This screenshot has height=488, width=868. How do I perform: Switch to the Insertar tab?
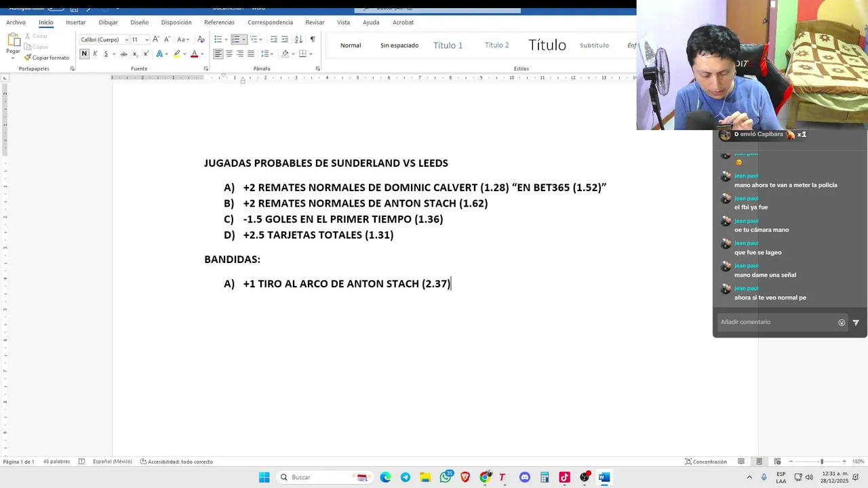(75, 22)
